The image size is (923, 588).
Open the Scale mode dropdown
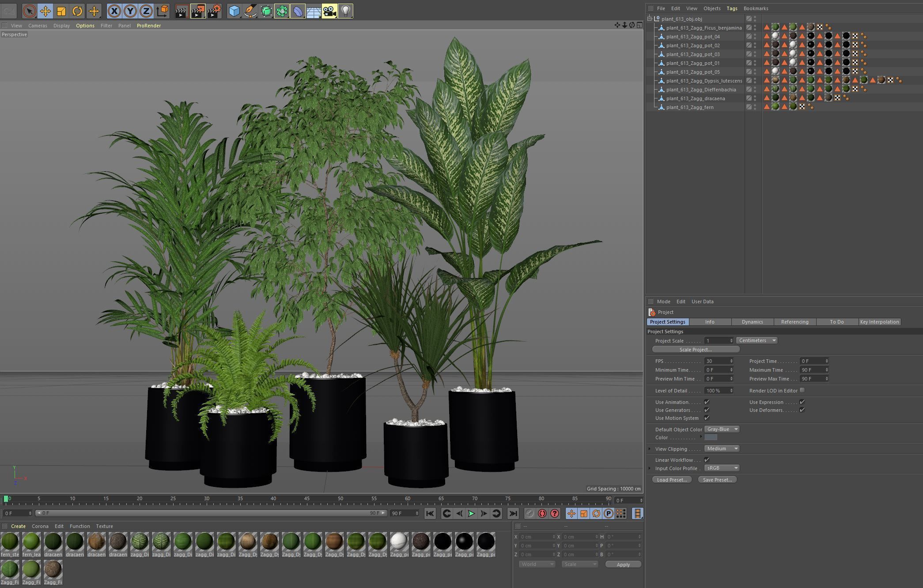point(579,564)
